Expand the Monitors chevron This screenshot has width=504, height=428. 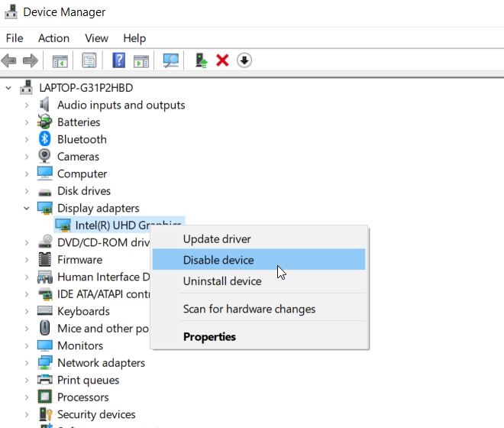(27, 345)
